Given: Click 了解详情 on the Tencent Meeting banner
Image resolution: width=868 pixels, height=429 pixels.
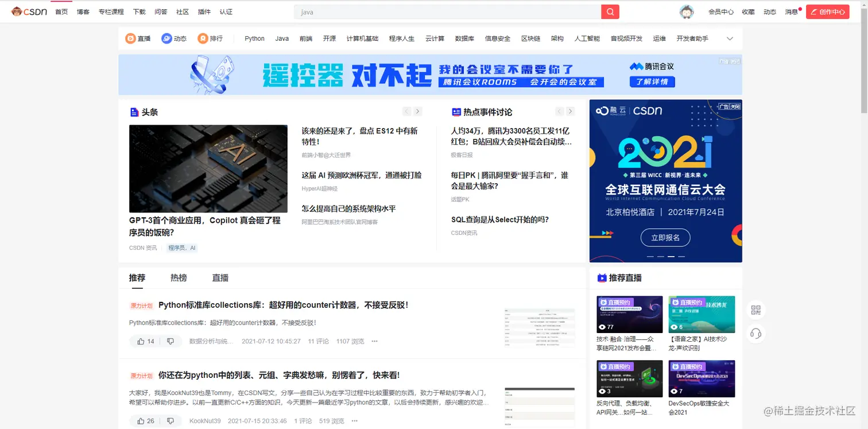Looking at the screenshot, I should 652,82.
